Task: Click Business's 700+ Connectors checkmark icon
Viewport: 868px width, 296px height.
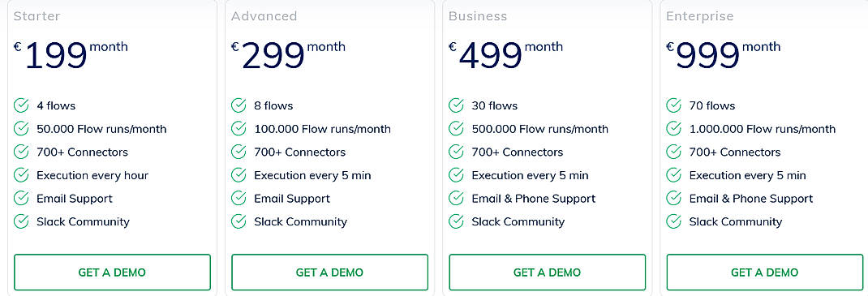Action: 456,152
